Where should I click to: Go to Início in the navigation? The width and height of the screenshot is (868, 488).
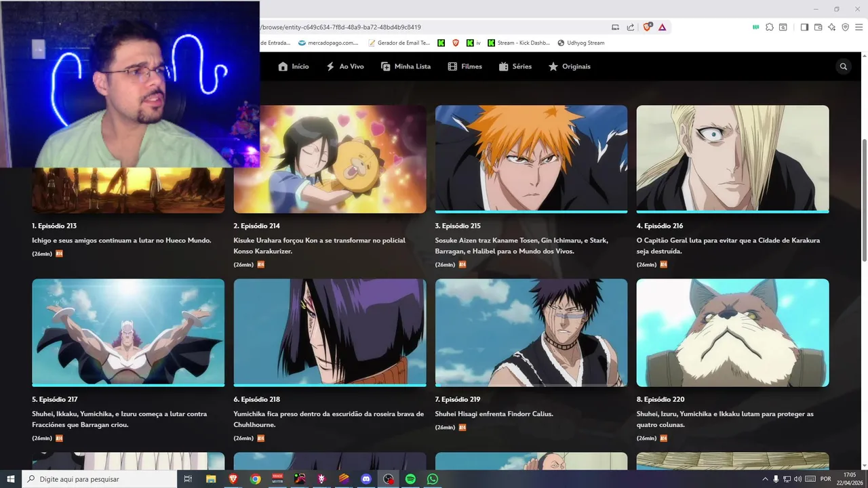(294, 66)
